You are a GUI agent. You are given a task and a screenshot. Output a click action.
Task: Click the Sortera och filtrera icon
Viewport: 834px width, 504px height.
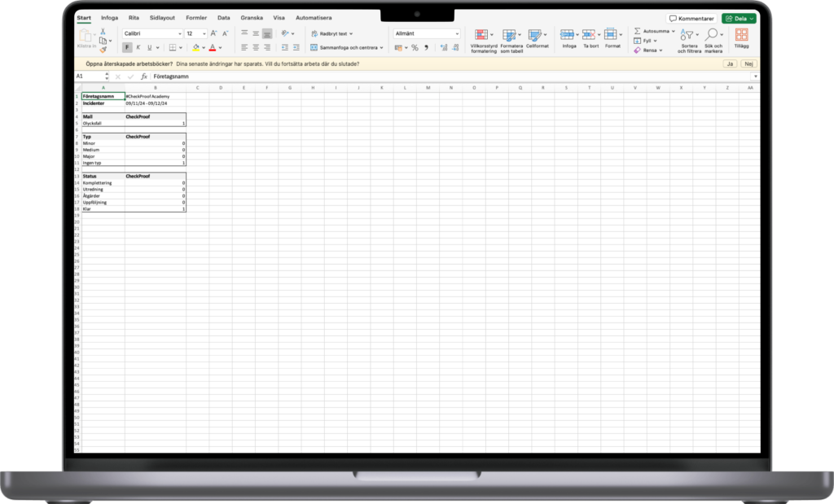coord(688,35)
